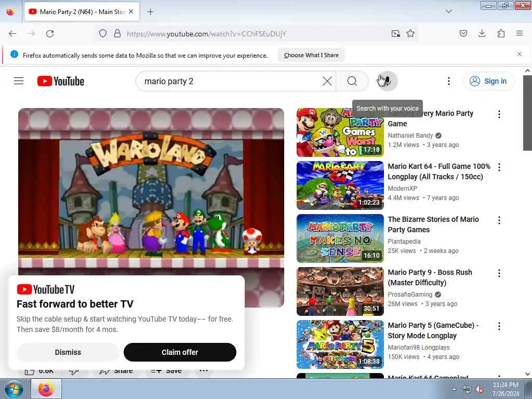Click the Firefox taskbar icon

pos(46,389)
